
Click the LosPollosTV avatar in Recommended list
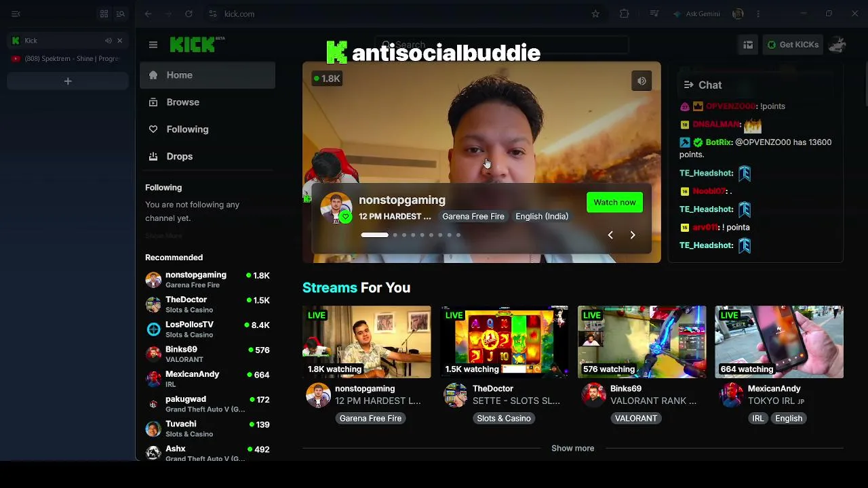tap(153, 329)
